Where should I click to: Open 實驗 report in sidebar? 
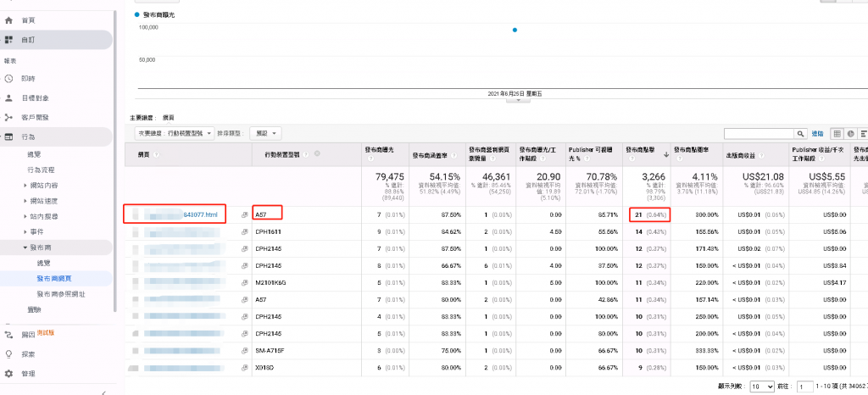click(x=34, y=309)
